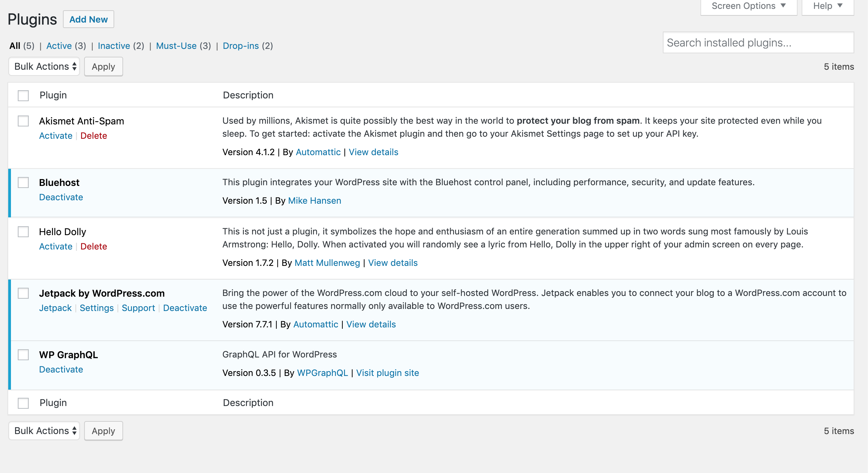Click the Plugins page heading
The height and width of the screenshot is (473, 868).
click(32, 19)
